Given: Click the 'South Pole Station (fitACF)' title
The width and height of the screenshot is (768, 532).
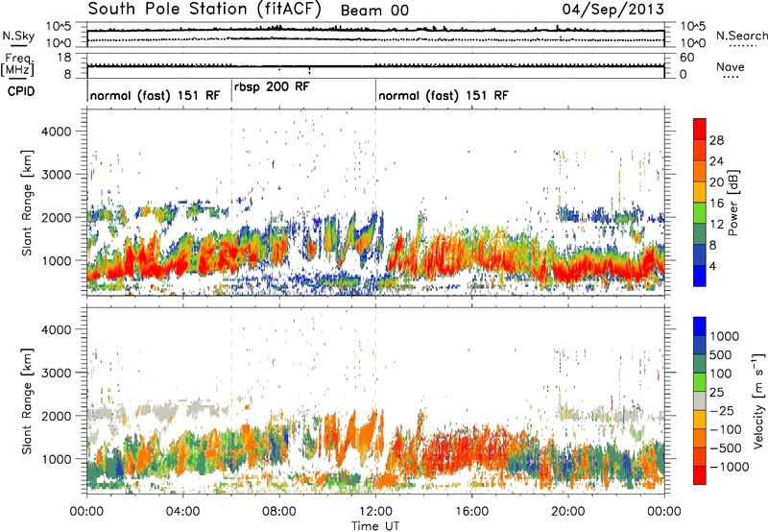Looking at the screenshot, I should [204, 10].
